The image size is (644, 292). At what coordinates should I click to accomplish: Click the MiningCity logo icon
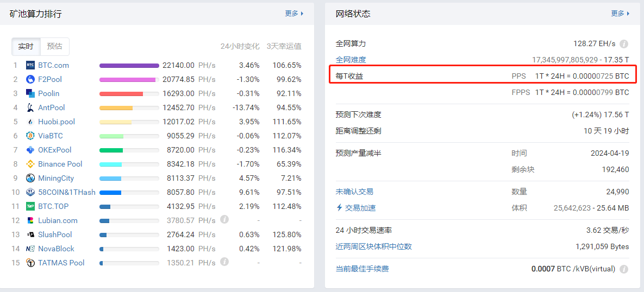coord(30,178)
